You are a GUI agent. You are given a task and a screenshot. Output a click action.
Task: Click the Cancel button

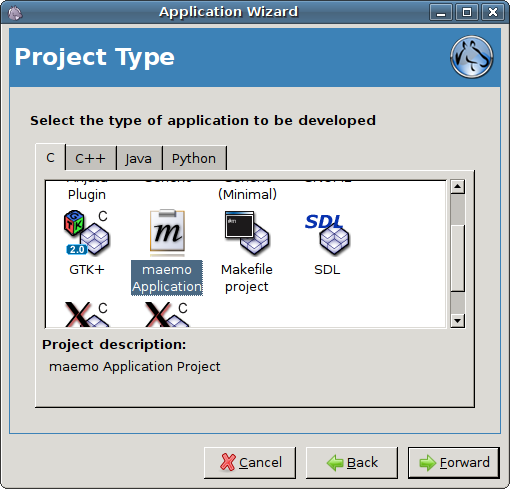pyautogui.click(x=250, y=463)
